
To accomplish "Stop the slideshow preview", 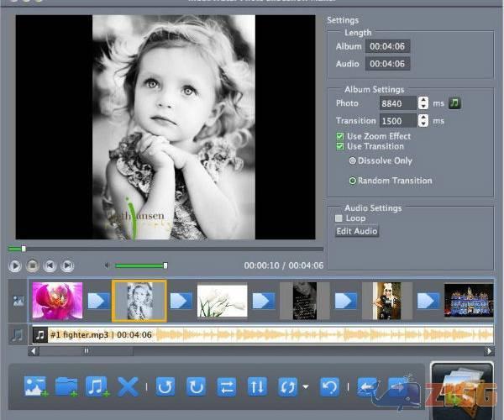I will pos(32,265).
